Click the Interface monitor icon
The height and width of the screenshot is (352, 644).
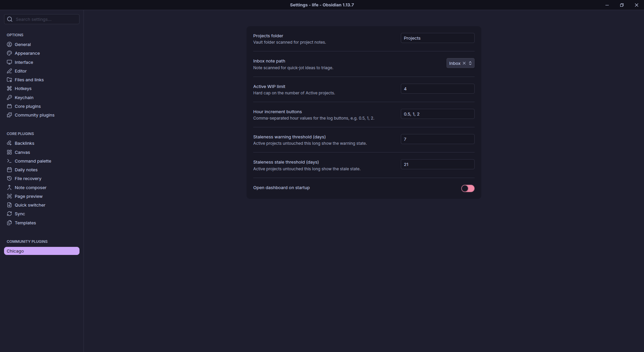click(9, 62)
